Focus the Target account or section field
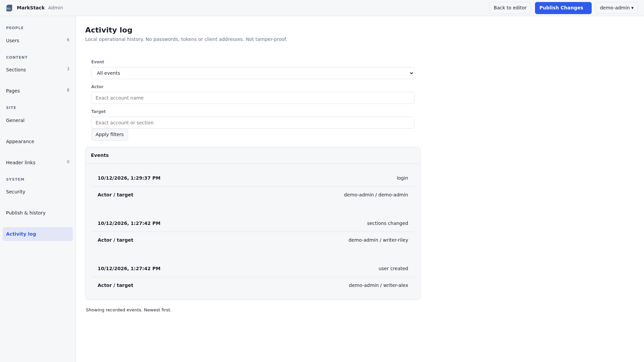Viewport: 644px width, 362px height. pos(253,123)
